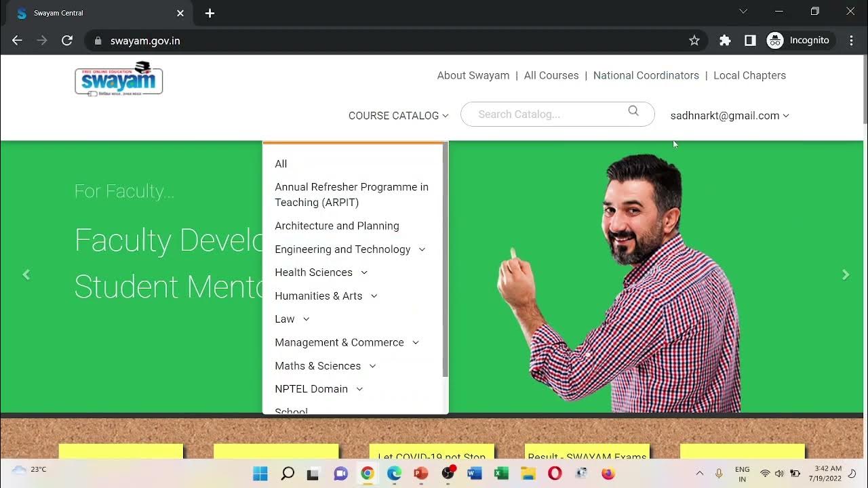This screenshot has height=488, width=868.
Task: Reload the swayam.gov.in page
Action: [x=67, y=41]
